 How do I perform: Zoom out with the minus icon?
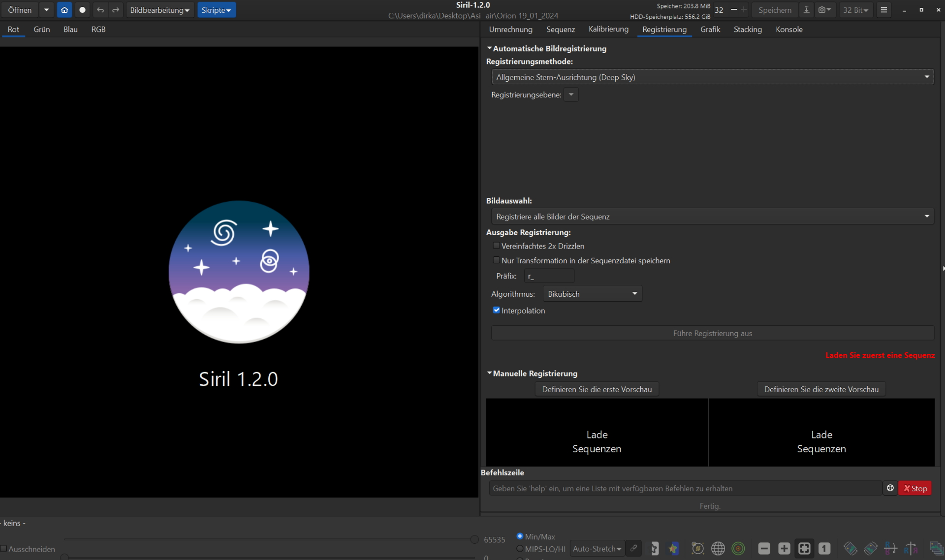[x=764, y=548]
